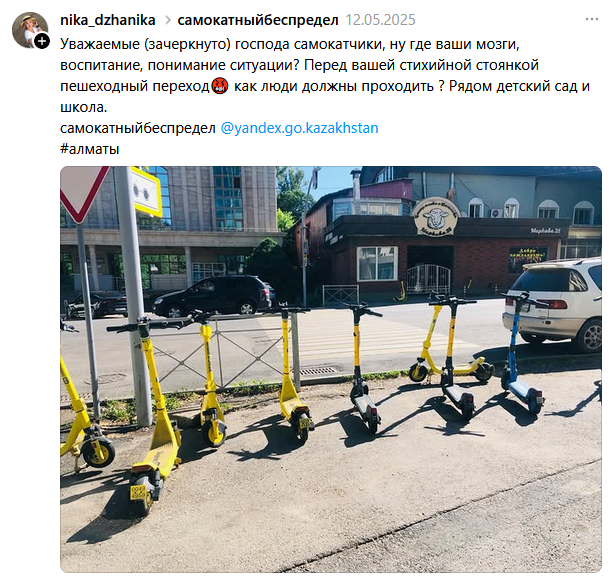Click the post text starting with Уважаемые
This screenshot has width=615, height=580.
[325, 75]
